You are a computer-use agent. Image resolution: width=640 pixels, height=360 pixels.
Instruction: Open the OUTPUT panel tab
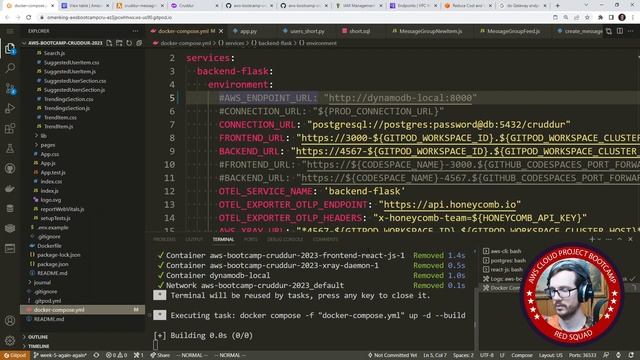(x=194, y=239)
